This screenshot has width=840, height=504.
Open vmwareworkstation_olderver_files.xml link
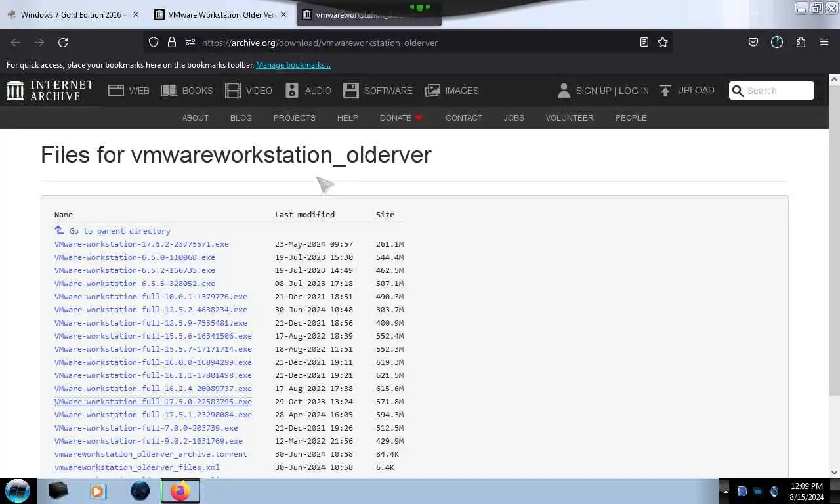point(137,467)
